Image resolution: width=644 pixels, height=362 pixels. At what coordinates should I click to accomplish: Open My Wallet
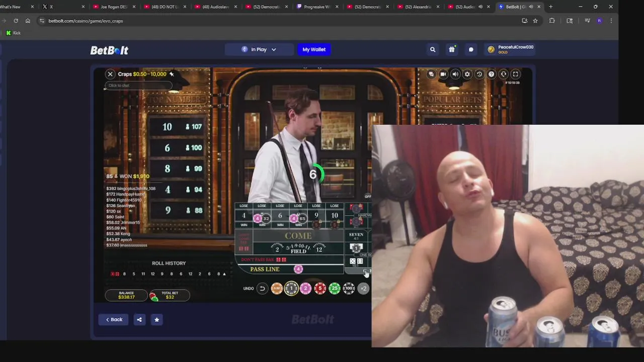point(314,49)
